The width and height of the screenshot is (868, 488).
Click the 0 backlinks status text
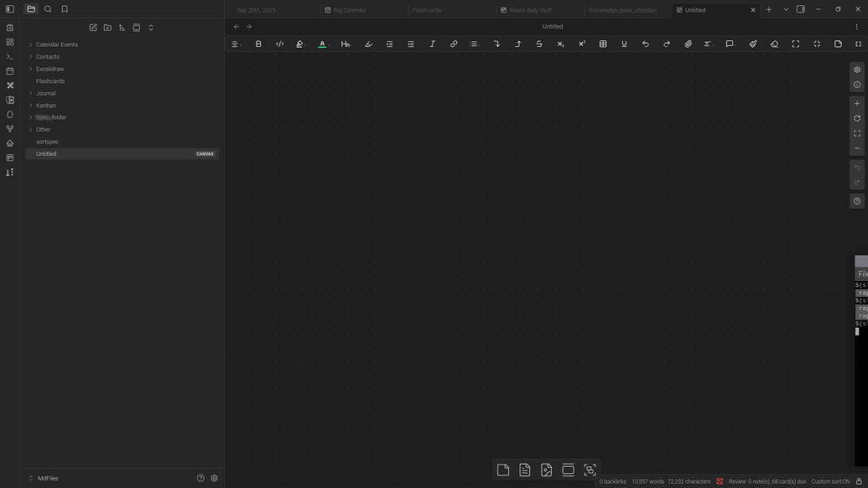[x=613, y=481]
